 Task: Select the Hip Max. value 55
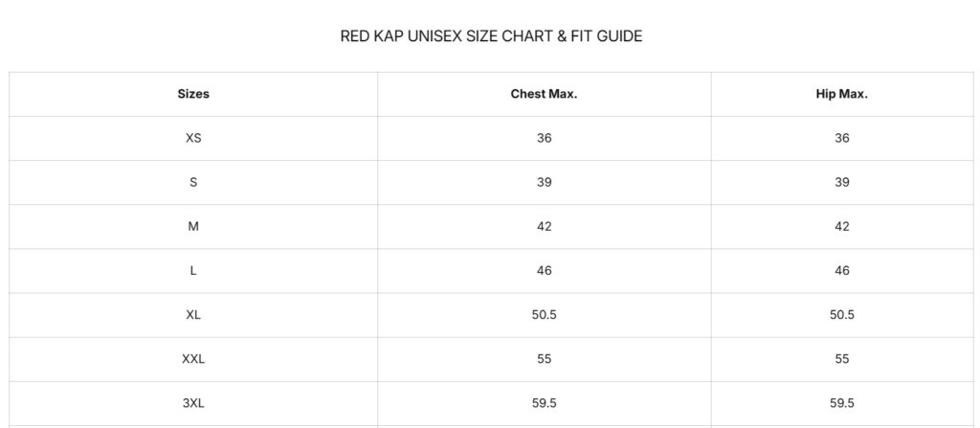point(842,359)
